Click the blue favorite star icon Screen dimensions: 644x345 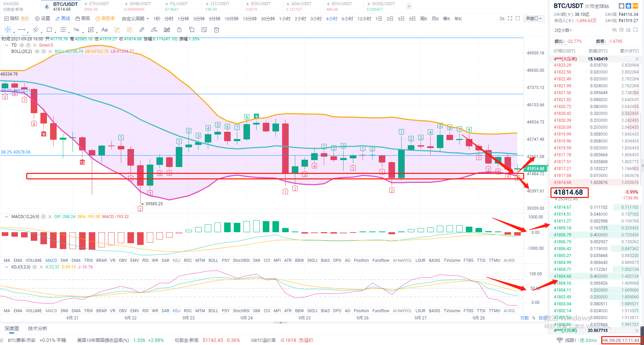(628, 6)
